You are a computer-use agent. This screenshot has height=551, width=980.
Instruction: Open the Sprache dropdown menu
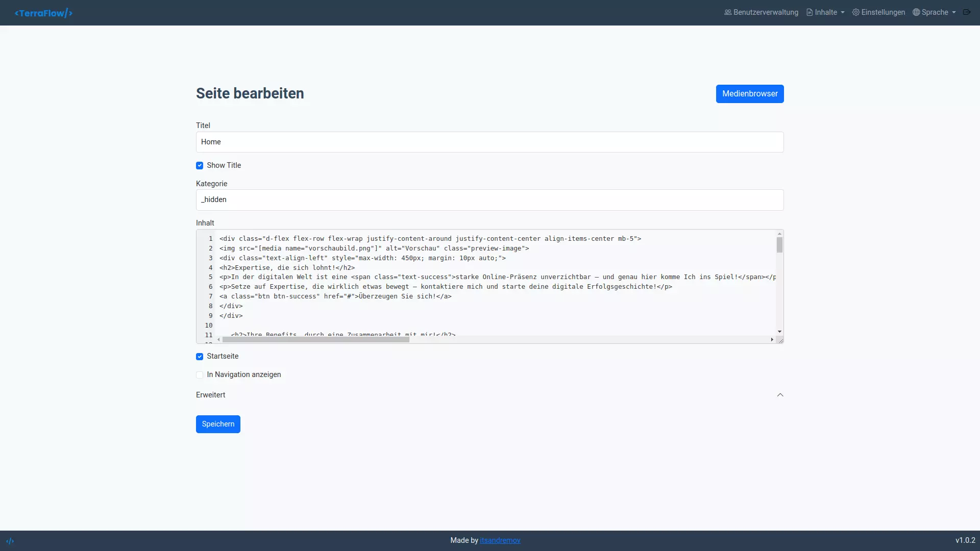934,12
